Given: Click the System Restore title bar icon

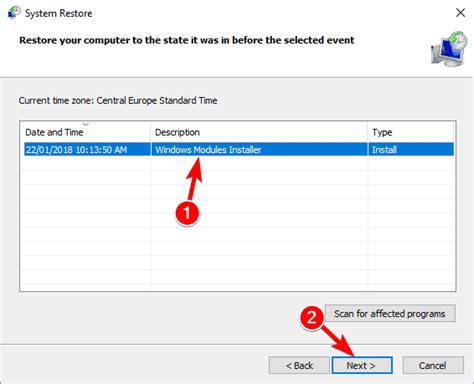Looking at the screenshot, I should tap(14, 13).
